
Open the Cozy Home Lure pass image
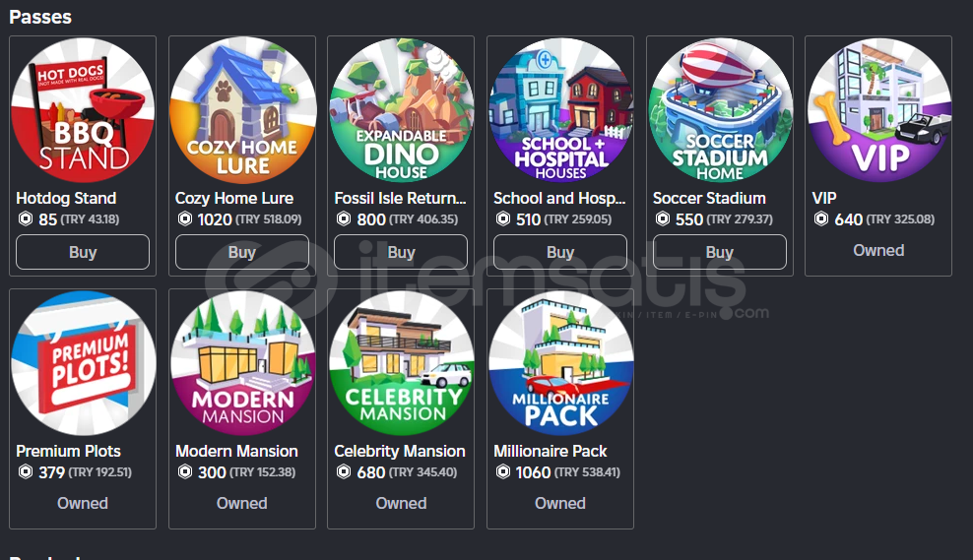242,110
